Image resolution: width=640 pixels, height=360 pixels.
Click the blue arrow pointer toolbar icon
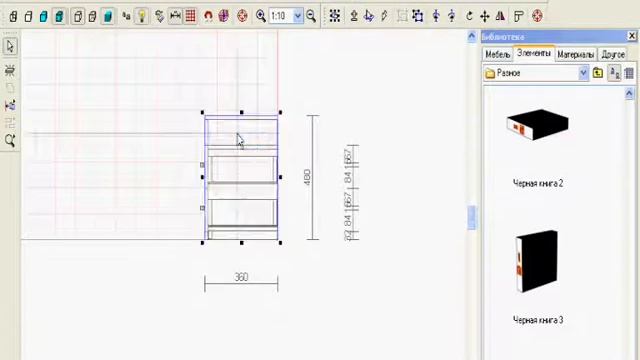tap(369, 16)
